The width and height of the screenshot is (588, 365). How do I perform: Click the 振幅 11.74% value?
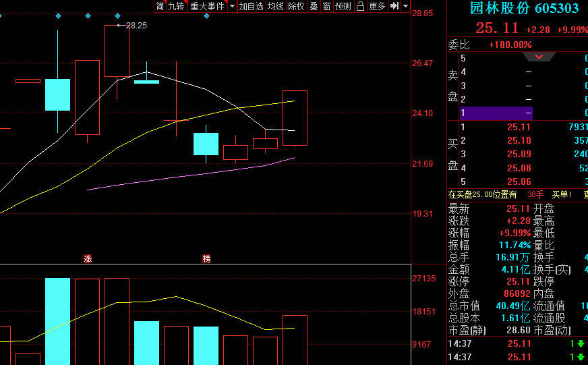[x=515, y=246]
